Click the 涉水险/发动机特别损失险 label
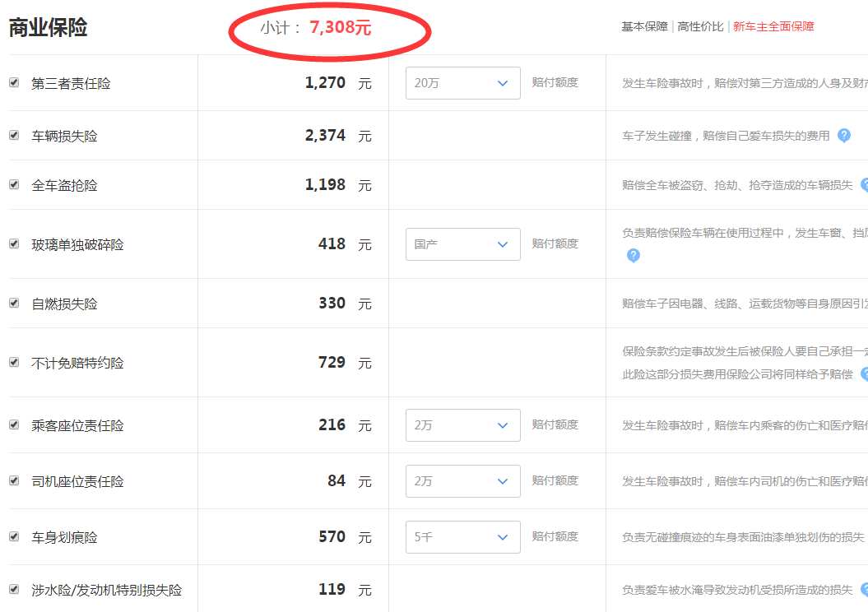Image resolution: width=868 pixels, height=612 pixels. 106,590
